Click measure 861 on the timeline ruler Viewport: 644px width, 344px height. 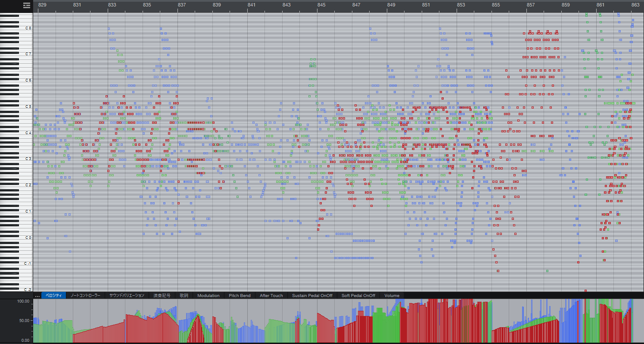(600, 5)
